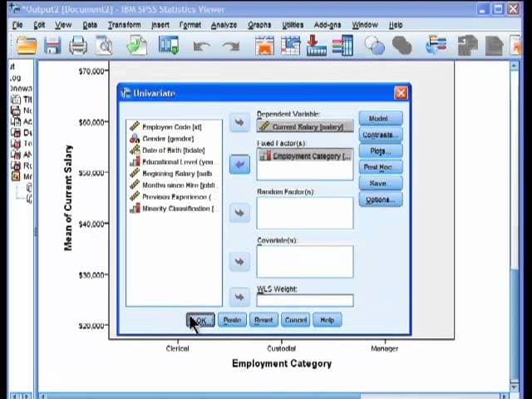Click arrow button beside Dependent Variable field
Screen dimensions: 532x399
click(x=239, y=122)
